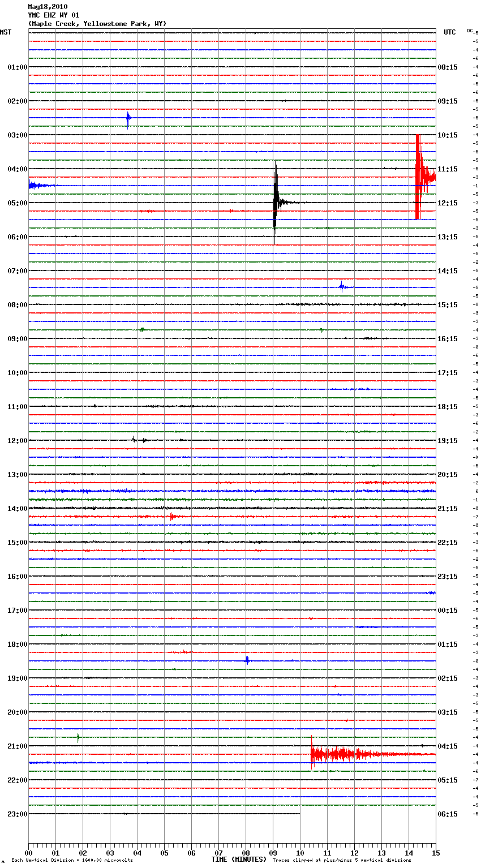Image resolution: width=481 pixels, height=868 pixels.
Task: Click minute tick 15 on the bottom axis
Action: [x=436, y=853]
